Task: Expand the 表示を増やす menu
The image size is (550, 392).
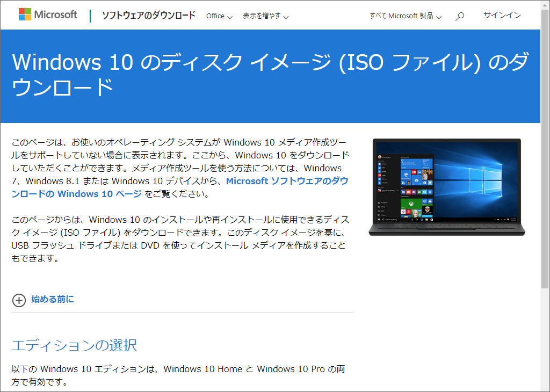Action: pos(265,16)
